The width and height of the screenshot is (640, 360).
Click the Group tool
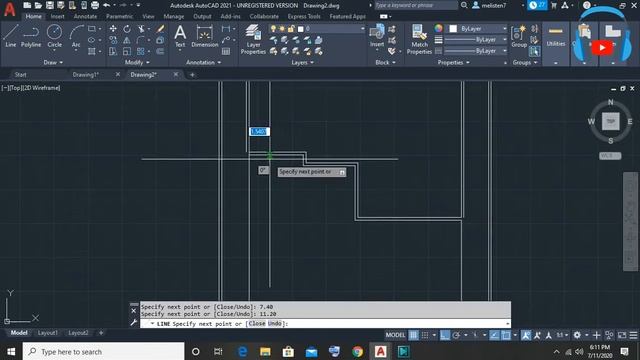click(x=519, y=37)
